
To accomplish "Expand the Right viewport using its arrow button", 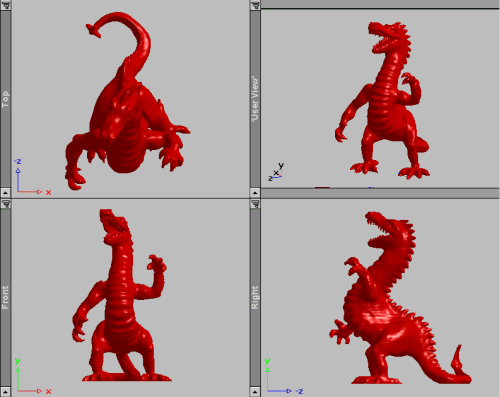I will pyautogui.click(x=255, y=391).
